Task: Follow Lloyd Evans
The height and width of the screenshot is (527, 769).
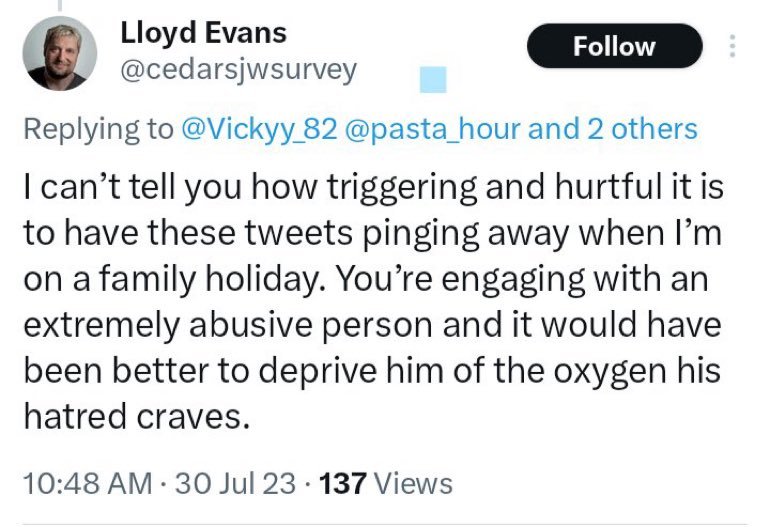Action: (x=615, y=46)
